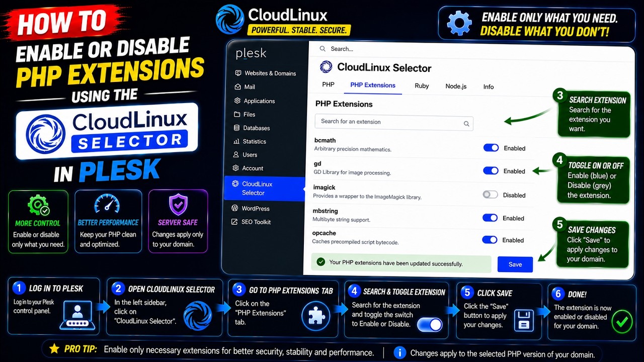Click the CloudLinux Selector logo beside page title

tap(326, 67)
